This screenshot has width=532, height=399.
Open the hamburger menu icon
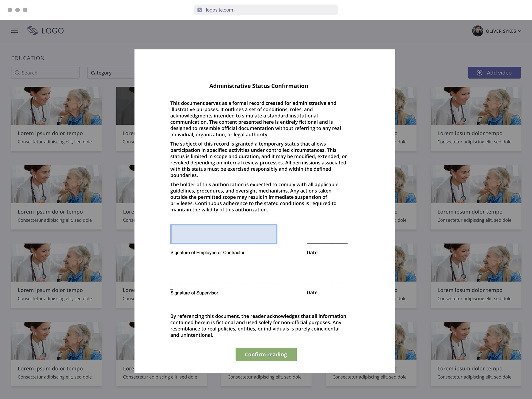tap(14, 31)
